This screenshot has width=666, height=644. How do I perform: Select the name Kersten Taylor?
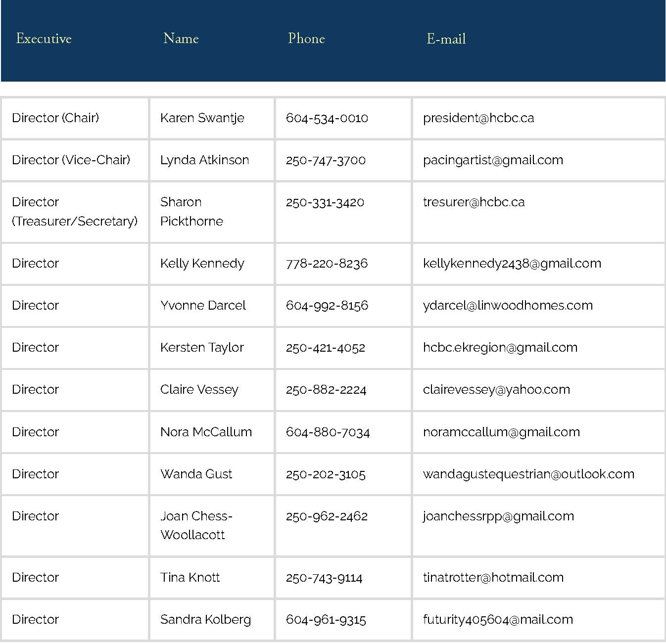click(202, 347)
